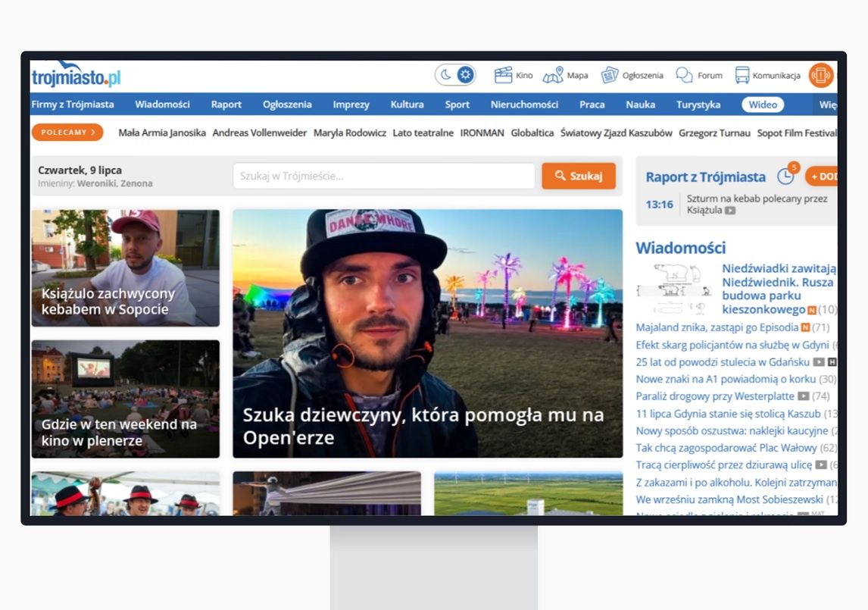Open Szturm na kebab report entry
The width and height of the screenshot is (868, 610).
click(757, 204)
